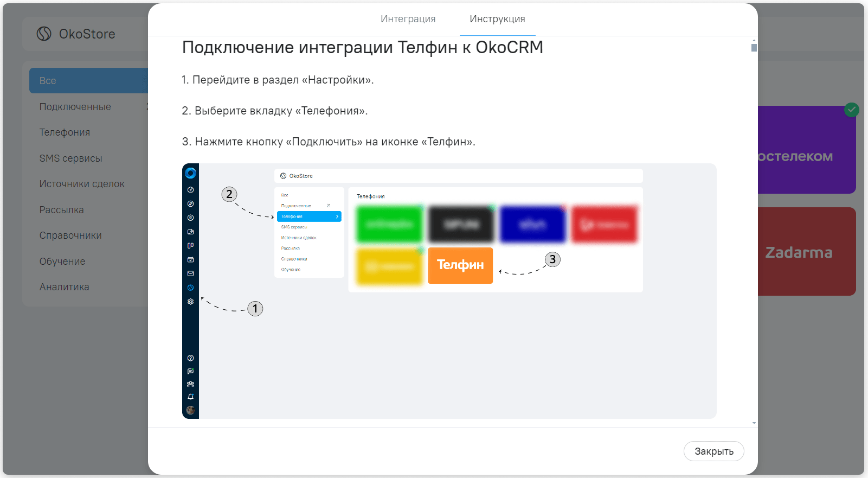
Task: Select Все category in sidebar
Action: click(x=88, y=80)
